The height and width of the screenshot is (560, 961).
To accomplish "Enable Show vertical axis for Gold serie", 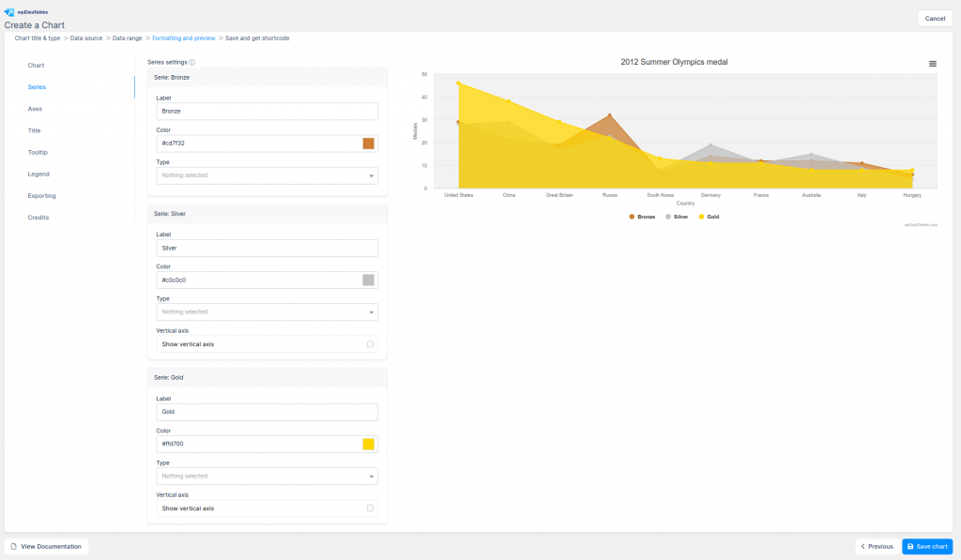I will pos(370,507).
